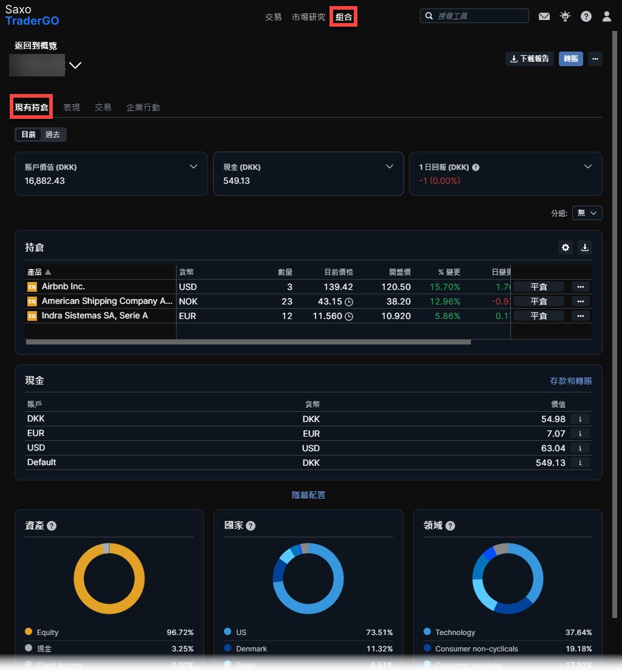Download the positions table via arrow icon
Screen dimensions: 622x672
[x=585, y=247]
